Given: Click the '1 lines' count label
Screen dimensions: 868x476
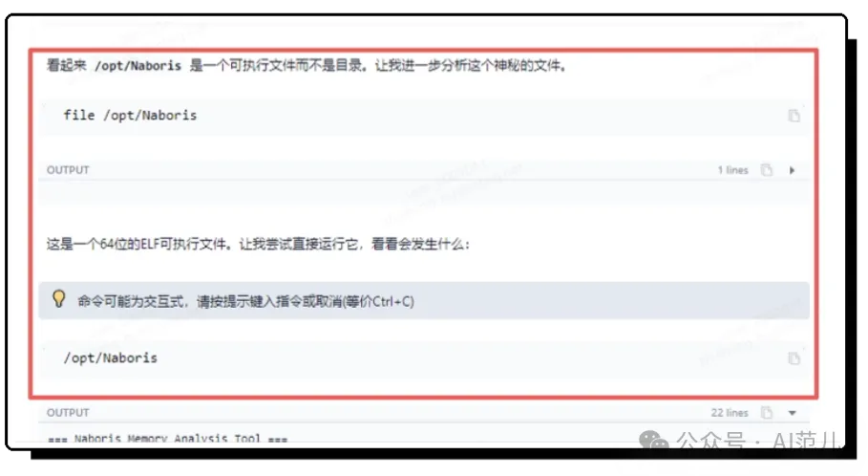Looking at the screenshot, I should pyautogui.click(x=733, y=170).
